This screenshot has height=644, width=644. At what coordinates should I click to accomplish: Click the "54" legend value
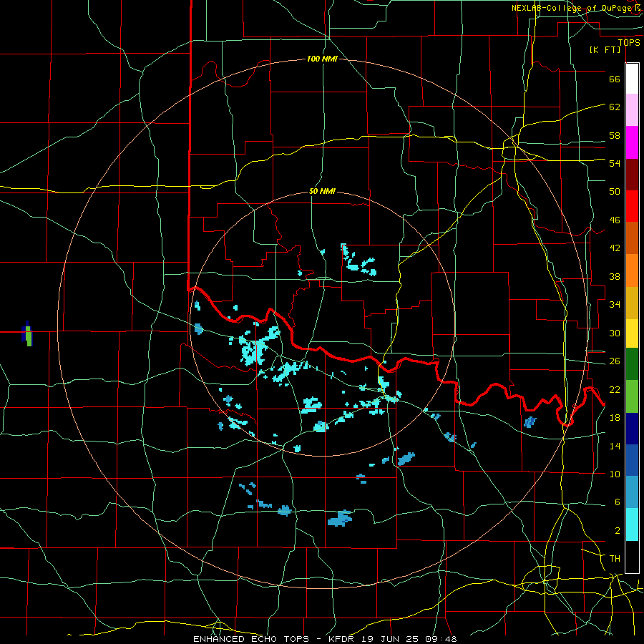[x=615, y=163]
